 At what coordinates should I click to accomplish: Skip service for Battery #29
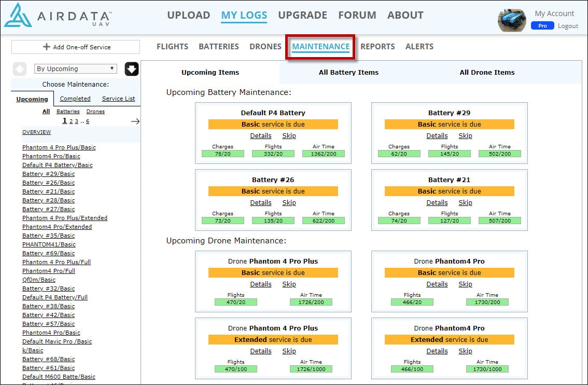(466, 136)
